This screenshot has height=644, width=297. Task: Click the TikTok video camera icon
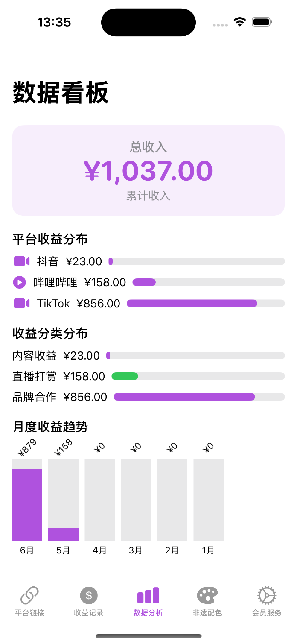[22, 303]
